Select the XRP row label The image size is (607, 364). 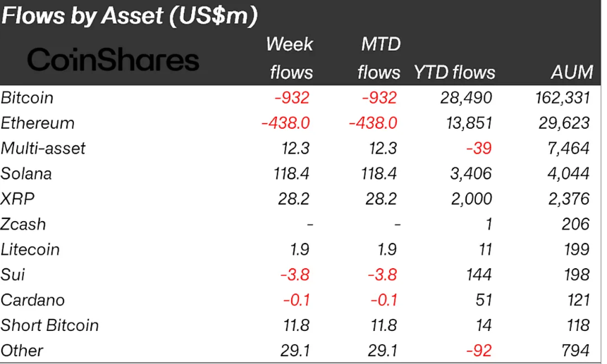coord(18,199)
